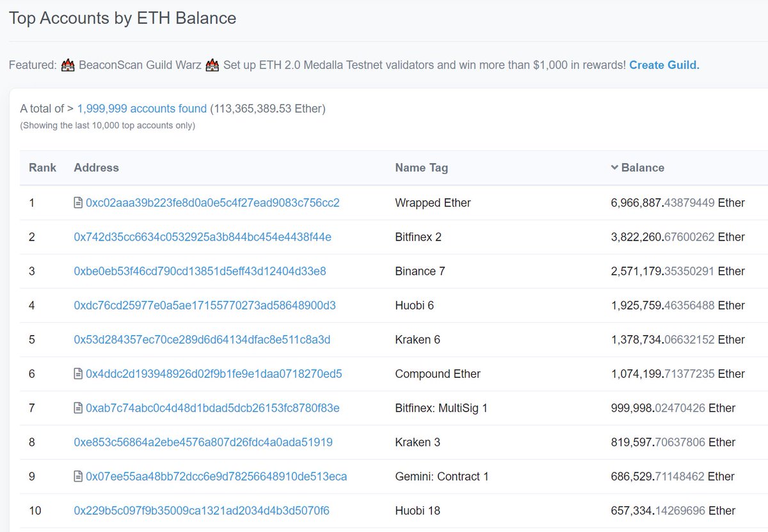Click the 1,999,999 accounts found text
This screenshot has width=768, height=532.
click(x=142, y=109)
